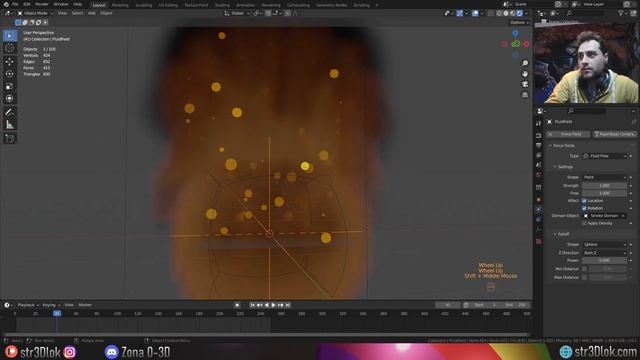Open the Falloff Shape Sphere dropdown
The width and height of the screenshot is (640, 360).
point(604,244)
